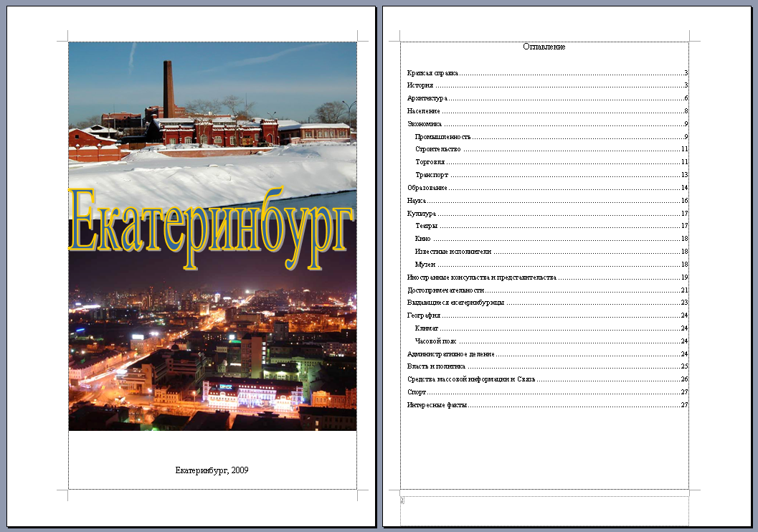Click the "Оглавление" heading

point(544,47)
